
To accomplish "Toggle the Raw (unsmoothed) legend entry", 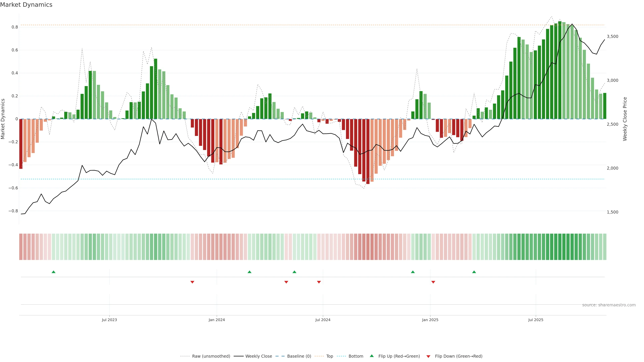I will tap(211, 356).
